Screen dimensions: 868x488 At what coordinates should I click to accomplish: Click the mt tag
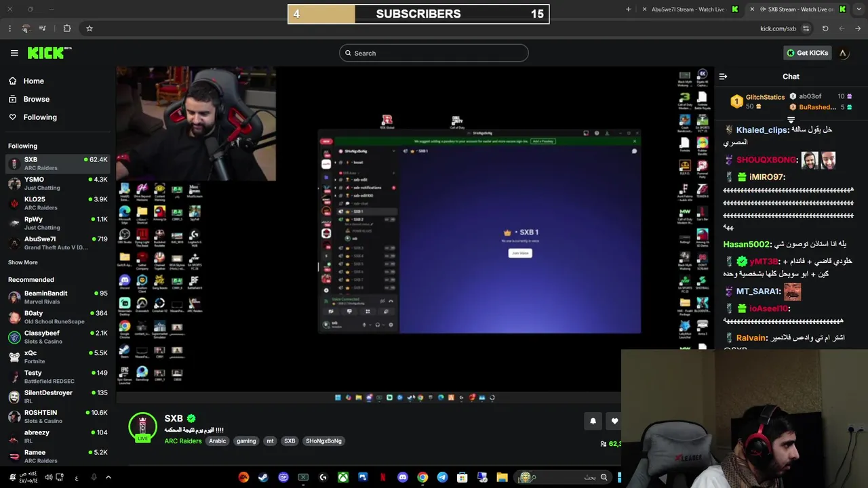(x=270, y=441)
